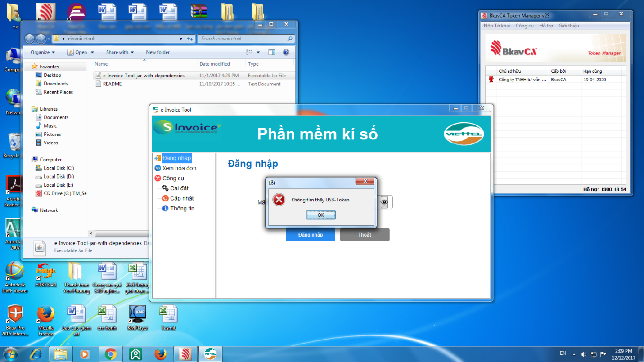Select Đăng nhập in the sidebar tree
Viewport: 644px width, 362px height.
(176, 158)
